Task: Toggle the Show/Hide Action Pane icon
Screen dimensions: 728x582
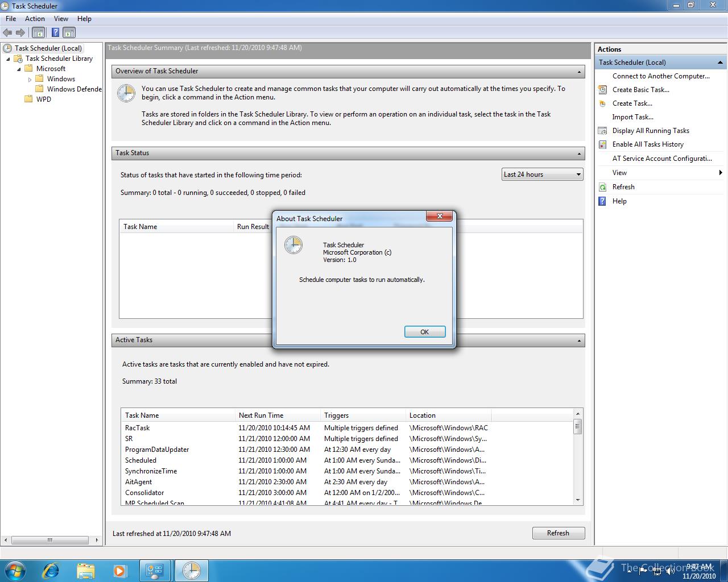Action: coord(69,33)
